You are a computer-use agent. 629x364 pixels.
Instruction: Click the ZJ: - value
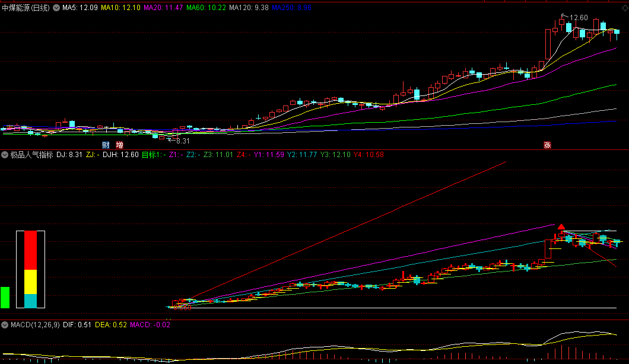click(93, 155)
